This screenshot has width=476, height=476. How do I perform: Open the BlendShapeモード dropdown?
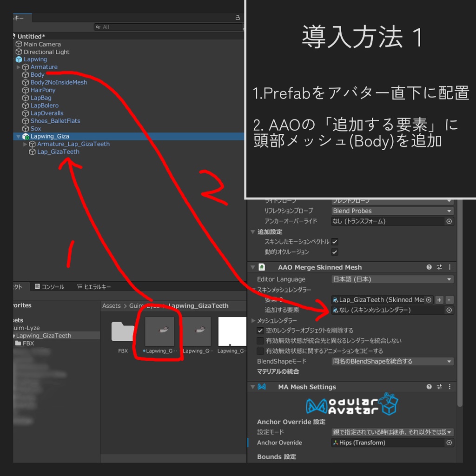click(392, 361)
